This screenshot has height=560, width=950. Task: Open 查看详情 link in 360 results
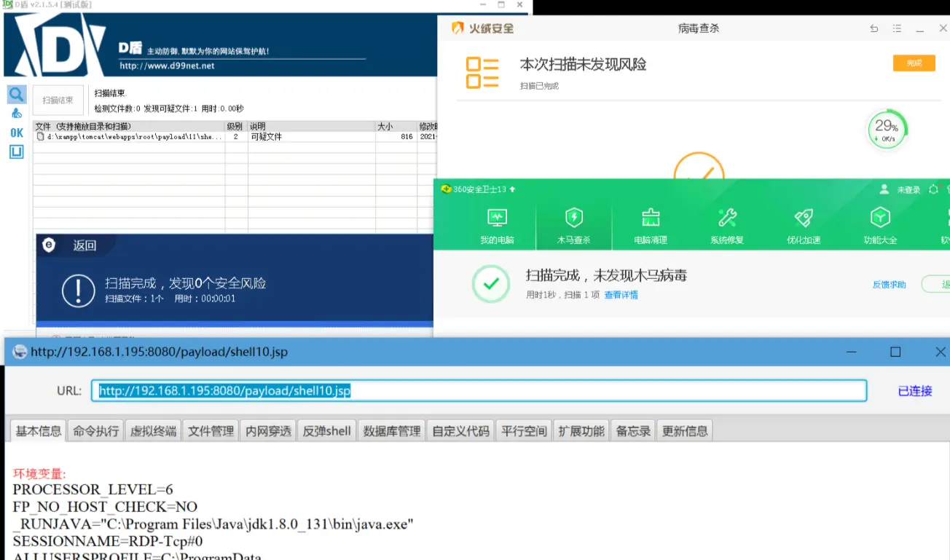point(621,295)
